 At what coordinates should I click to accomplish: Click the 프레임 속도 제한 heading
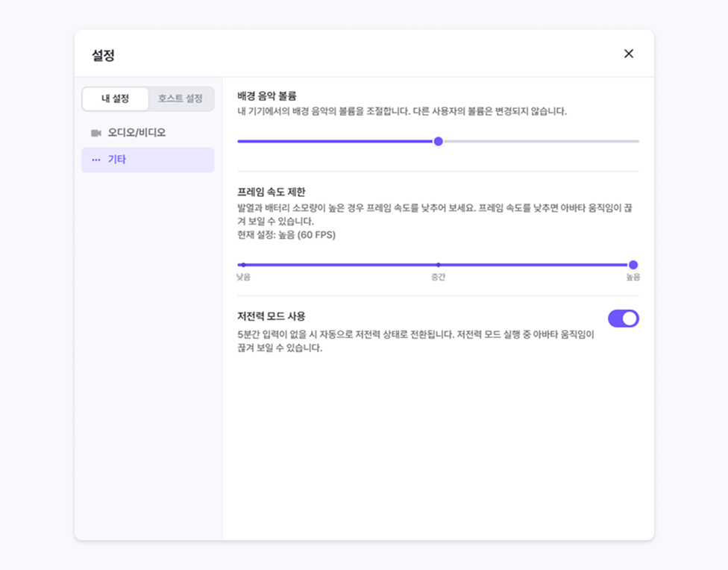pos(272,192)
